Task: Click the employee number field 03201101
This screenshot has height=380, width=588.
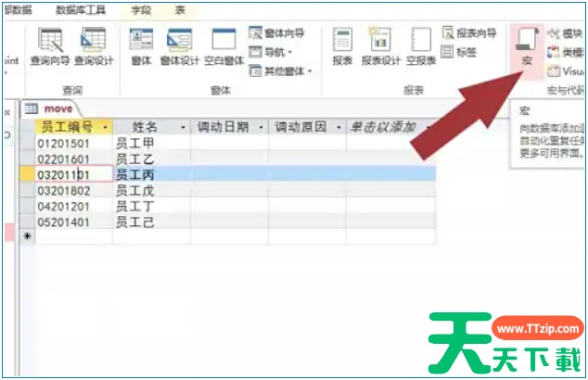Action: [x=74, y=174]
